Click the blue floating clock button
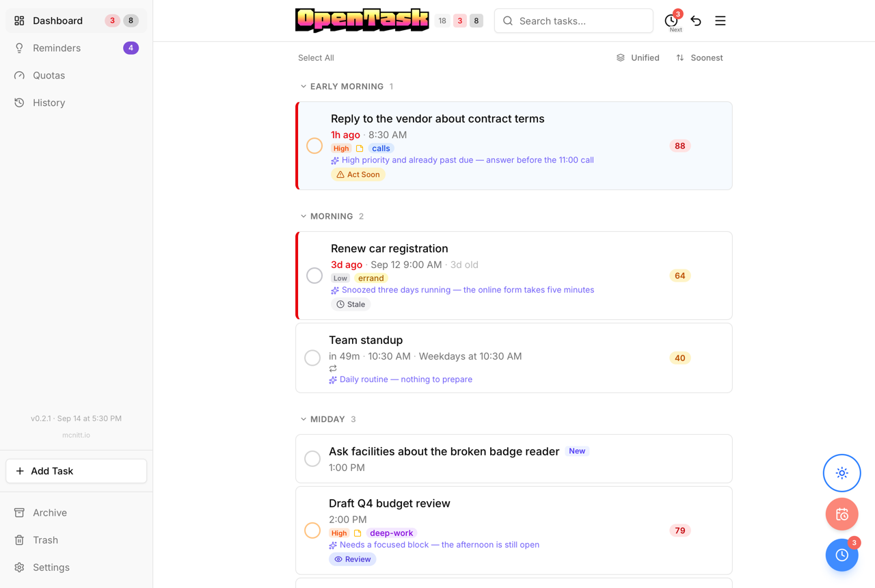This screenshot has height=588, width=875. point(842,555)
